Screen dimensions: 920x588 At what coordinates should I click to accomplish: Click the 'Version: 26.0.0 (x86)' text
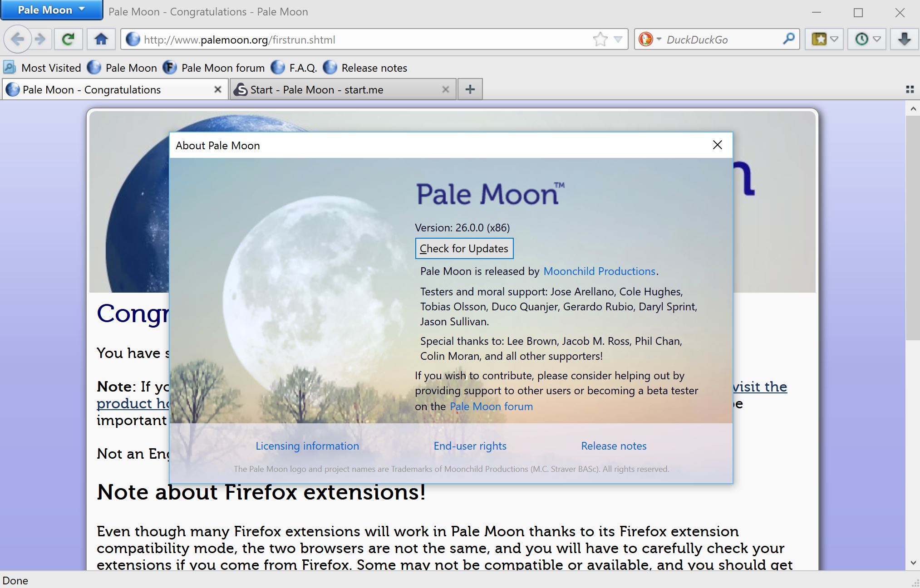(462, 228)
